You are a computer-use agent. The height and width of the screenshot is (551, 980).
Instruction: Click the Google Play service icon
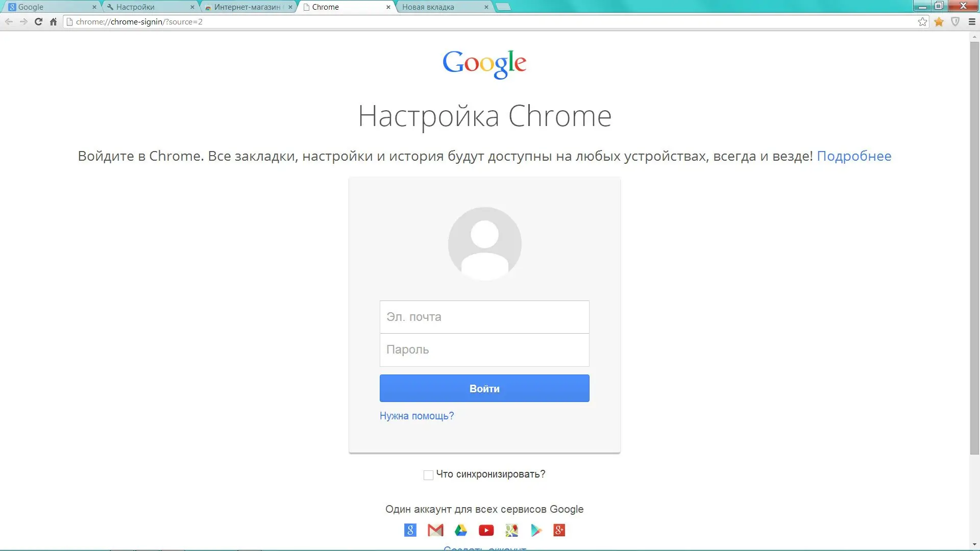click(536, 530)
